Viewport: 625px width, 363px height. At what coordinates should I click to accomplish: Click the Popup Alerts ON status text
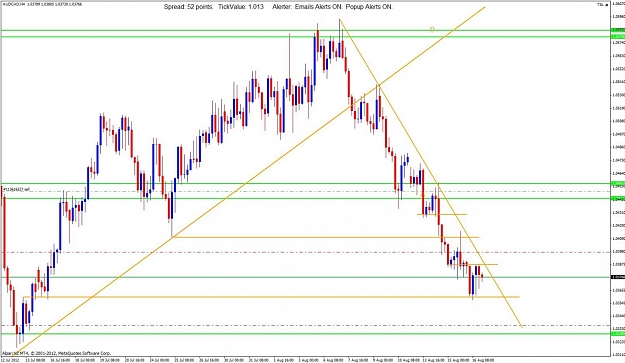coord(369,7)
